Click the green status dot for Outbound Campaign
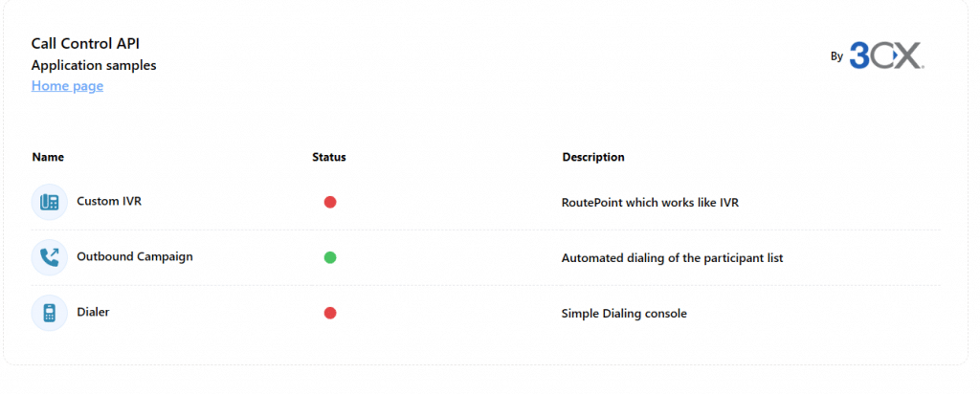The image size is (980, 395). (330, 257)
